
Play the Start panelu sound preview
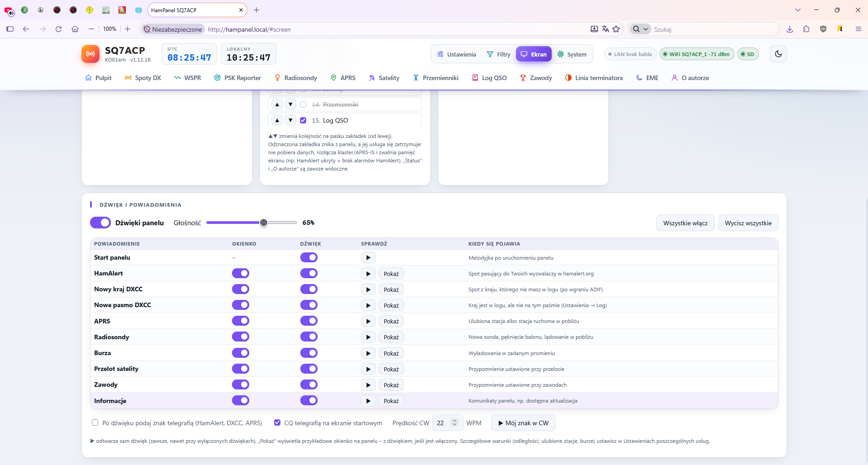[x=368, y=257]
